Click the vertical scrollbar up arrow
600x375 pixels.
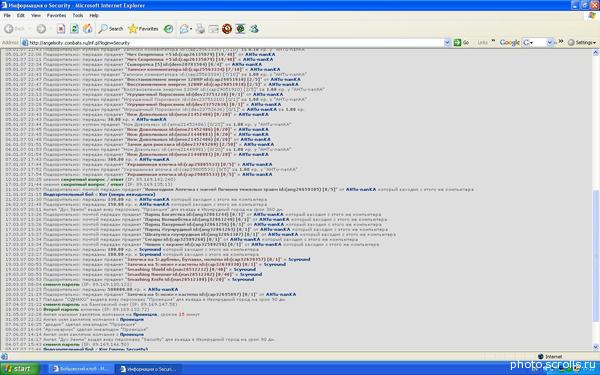(x=596, y=53)
